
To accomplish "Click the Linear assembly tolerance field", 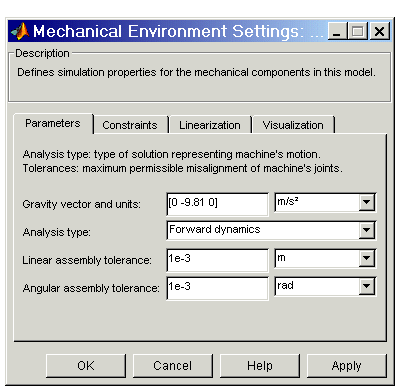I will pyautogui.click(x=217, y=259).
